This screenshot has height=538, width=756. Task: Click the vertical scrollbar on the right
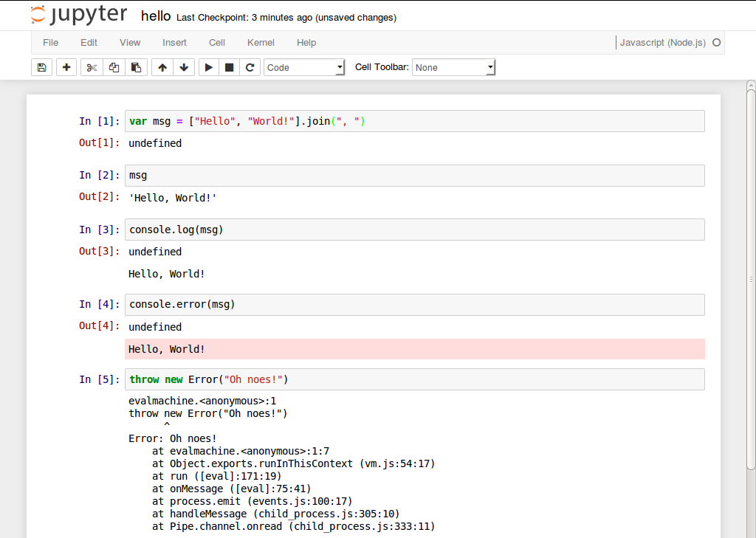pyautogui.click(x=751, y=280)
